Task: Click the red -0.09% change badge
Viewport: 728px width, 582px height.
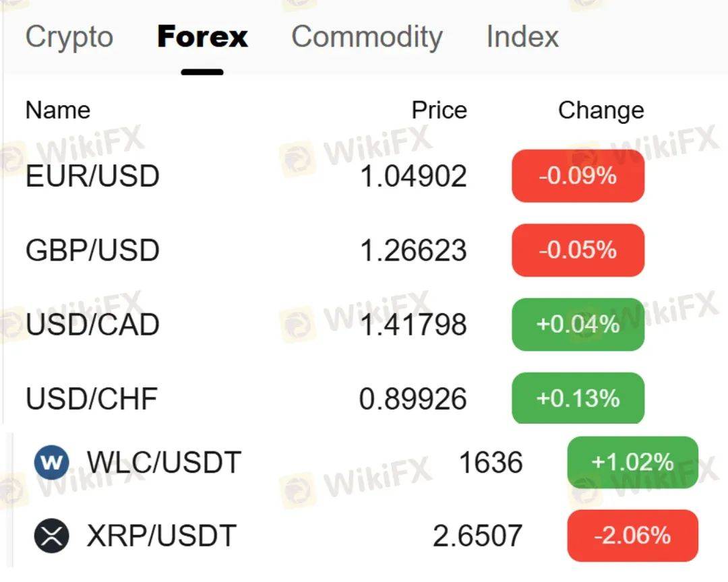Action: [578, 176]
